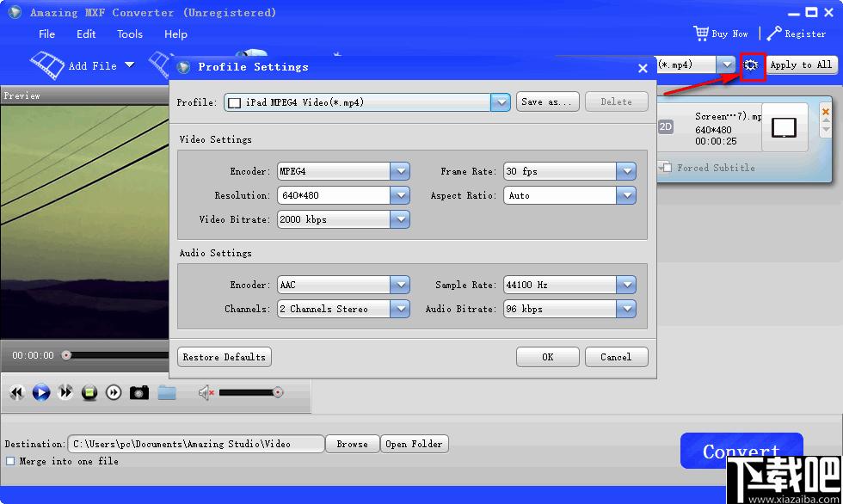Screen dimensions: 843x504
Task: Click the Save as... button
Action: 547,101
